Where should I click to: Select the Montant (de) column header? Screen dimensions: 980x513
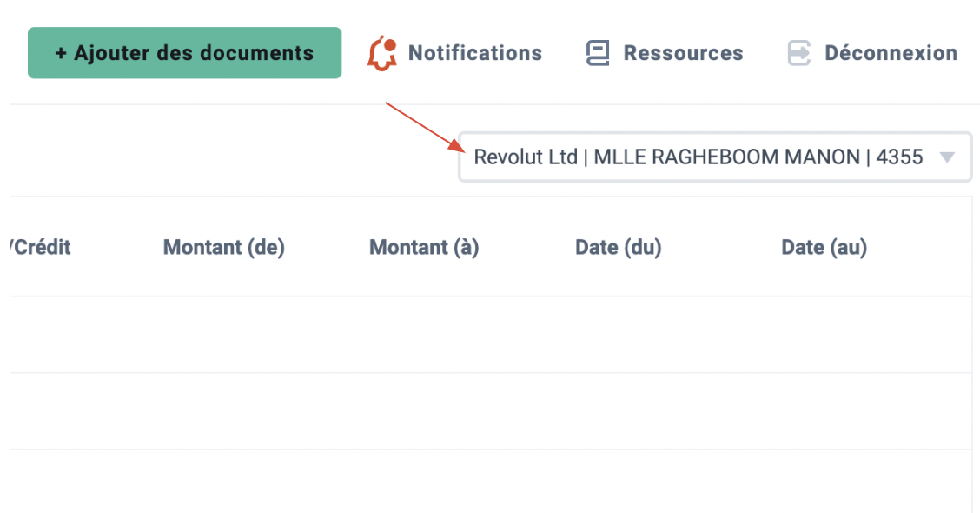tap(224, 247)
